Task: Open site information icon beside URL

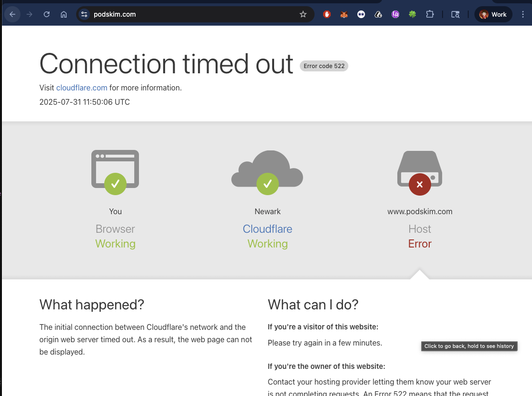Action: pos(84,14)
